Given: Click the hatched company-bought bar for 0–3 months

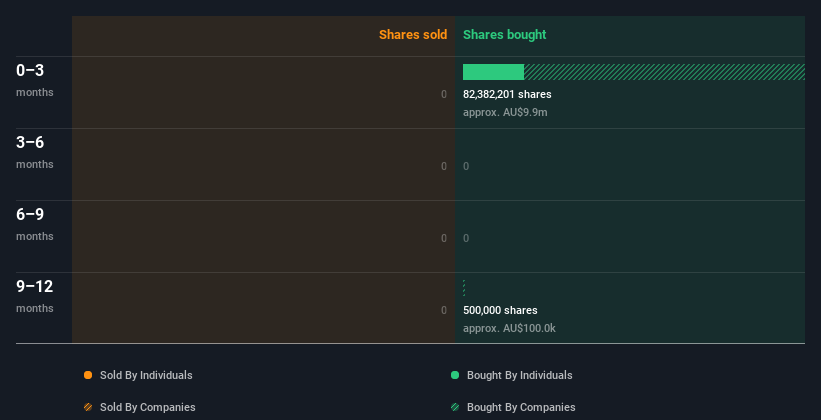Looking at the screenshot, I should 664,72.
